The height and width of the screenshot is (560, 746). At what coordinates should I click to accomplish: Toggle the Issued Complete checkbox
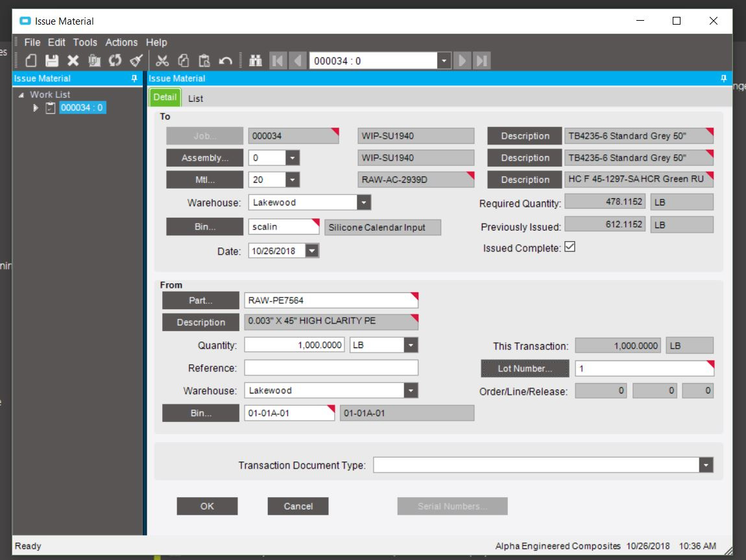(x=570, y=247)
